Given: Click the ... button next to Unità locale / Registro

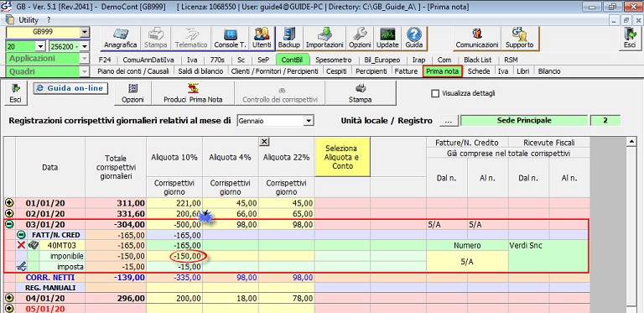Looking at the screenshot, I should (x=449, y=121).
